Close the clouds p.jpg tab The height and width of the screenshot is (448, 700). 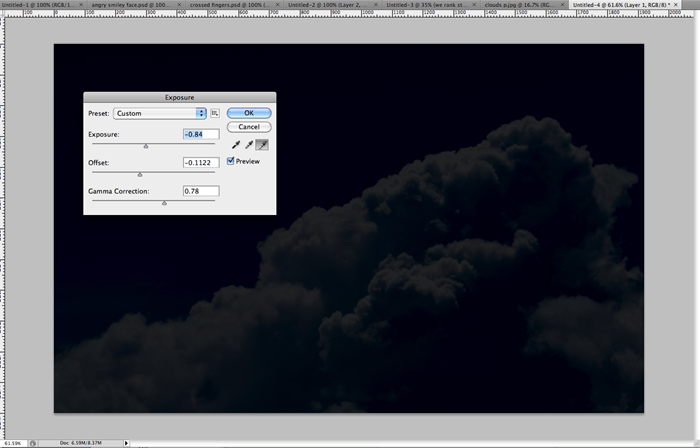tap(562, 4)
